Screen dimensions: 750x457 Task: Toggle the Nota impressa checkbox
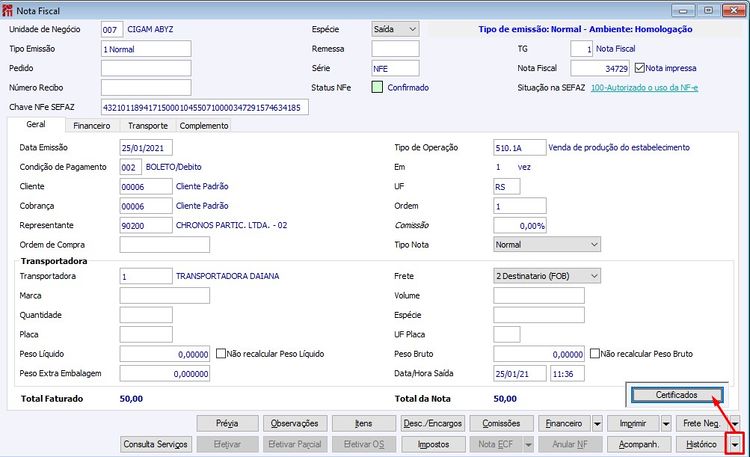click(640, 68)
